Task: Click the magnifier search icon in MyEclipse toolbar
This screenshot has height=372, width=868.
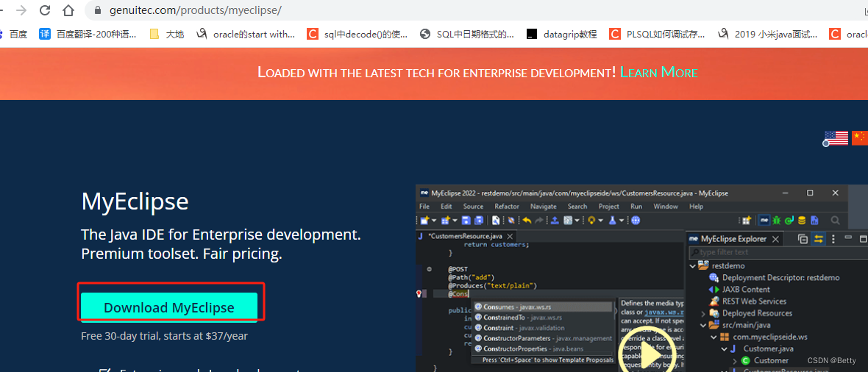Action: click(x=835, y=221)
